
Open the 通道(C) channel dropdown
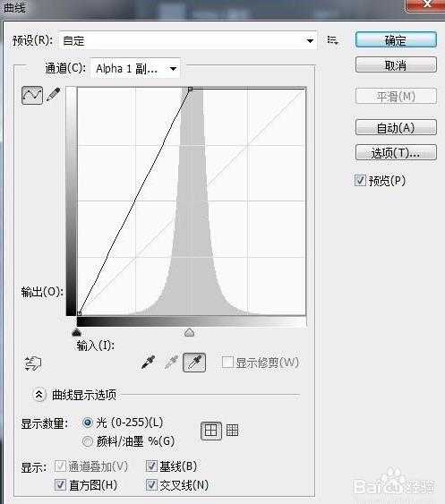[135, 68]
